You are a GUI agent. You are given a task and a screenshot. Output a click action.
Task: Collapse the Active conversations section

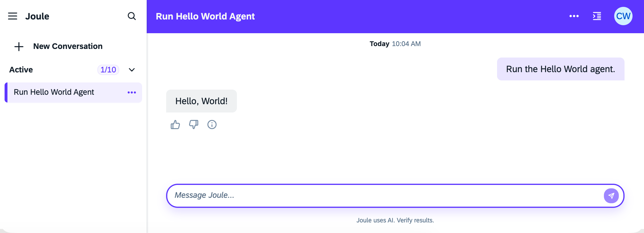(132, 70)
